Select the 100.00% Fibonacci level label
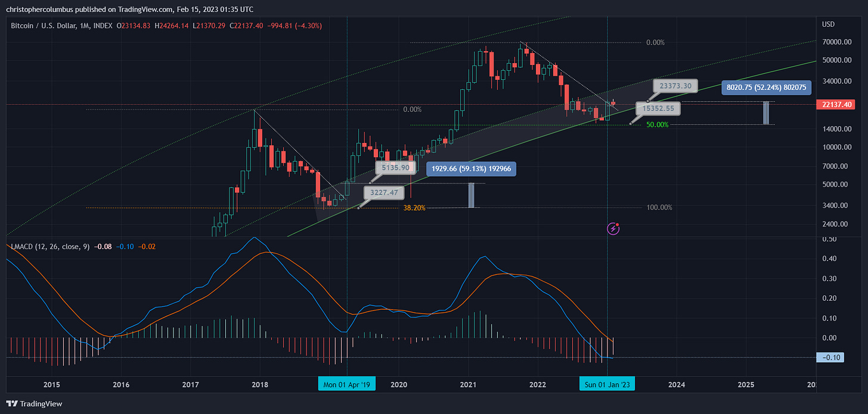868x414 pixels. pyautogui.click(x=659, y=207)
